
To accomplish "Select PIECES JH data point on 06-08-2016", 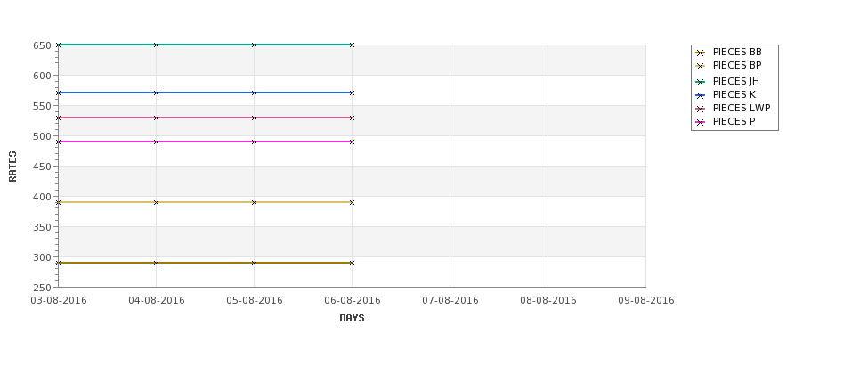I will [x=352, y=45].
